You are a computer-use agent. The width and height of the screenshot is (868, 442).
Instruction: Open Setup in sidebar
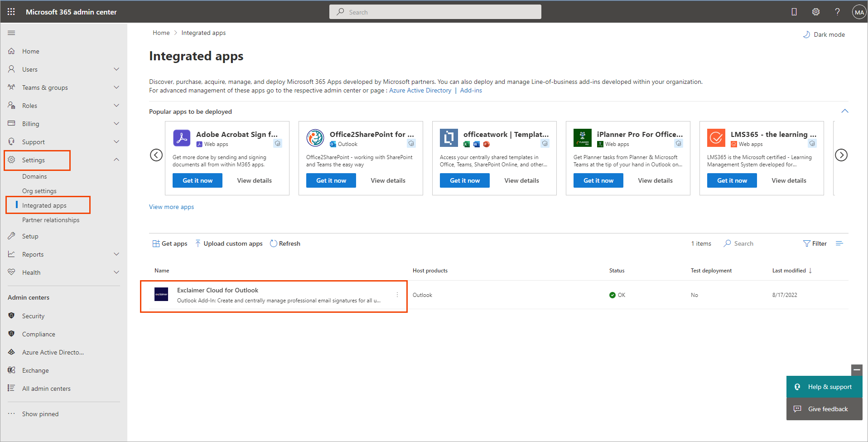pyautogui.click(x=30, y=236)
